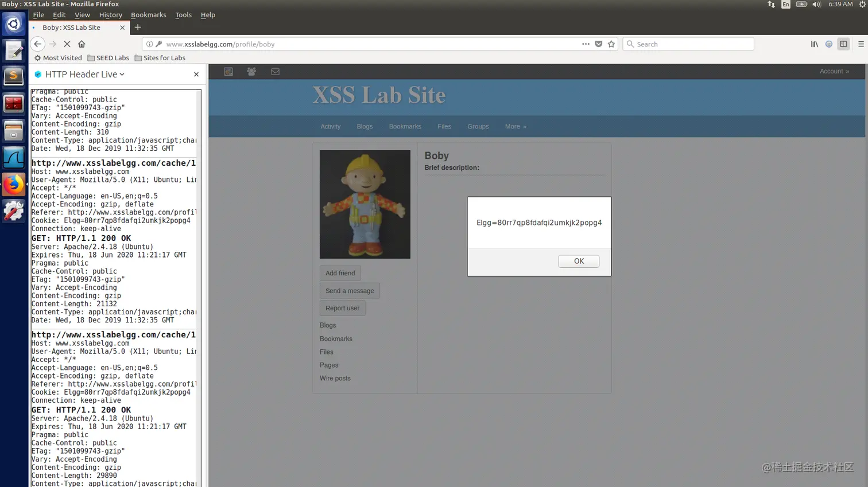Open the volume indicator in system tray
Image resolution: width=868 pixels, height=487 pixels.
[816, 4]
